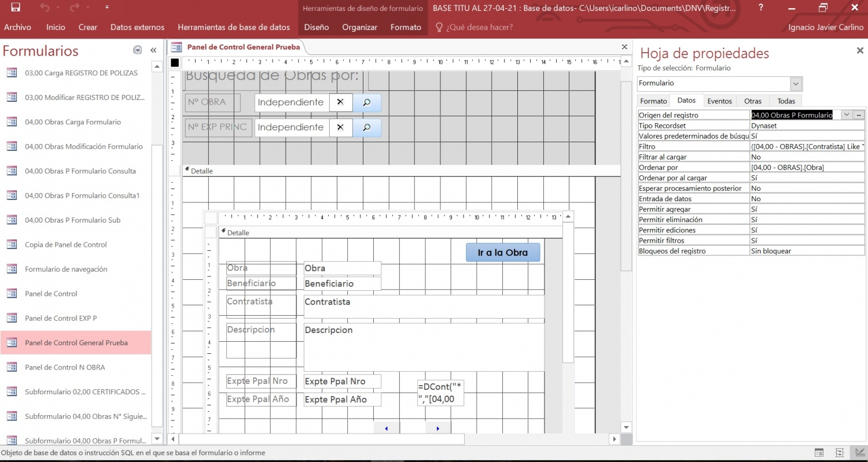This screenshot has width=868, height=462.
Task: Click the 'Ir a la Obra' button
Action: click(503, 253)
